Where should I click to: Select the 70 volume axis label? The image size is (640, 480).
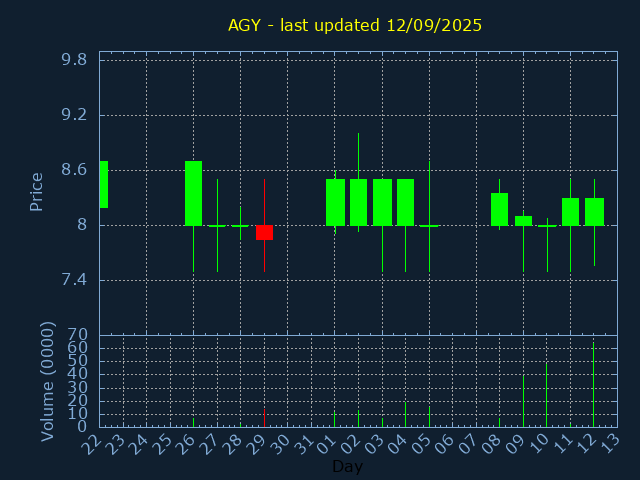pyautogui.click(x=78, y=335)
